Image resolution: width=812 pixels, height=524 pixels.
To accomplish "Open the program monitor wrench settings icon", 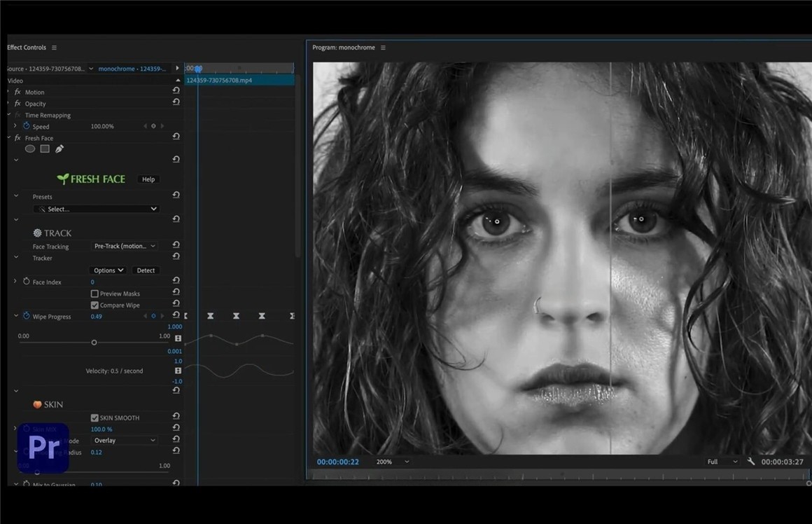I will (751, 462).
